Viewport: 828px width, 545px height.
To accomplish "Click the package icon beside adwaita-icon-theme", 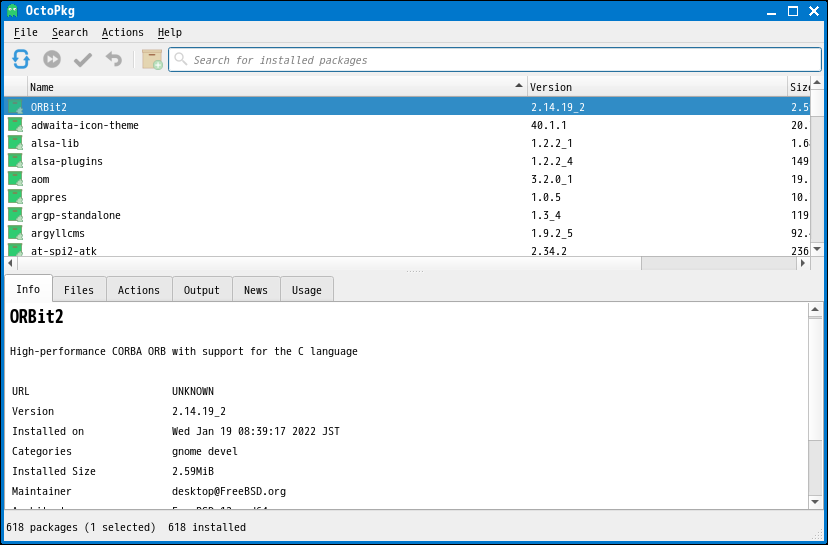I will point(15,125).
